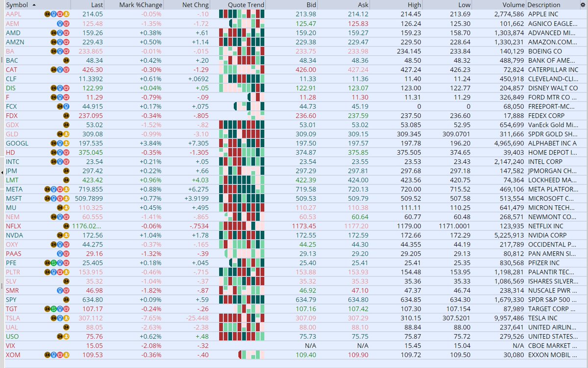The width and height of the screenshot is (588, 368).
Task: Click the blue lightbulb icon on AEM row
Action: [x=59, y=24]
